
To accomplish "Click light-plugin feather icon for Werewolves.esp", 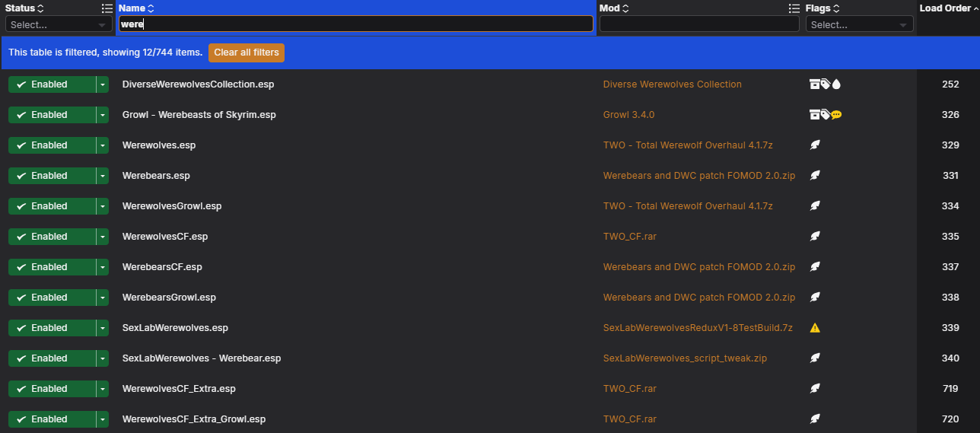I will pos(815,145).
